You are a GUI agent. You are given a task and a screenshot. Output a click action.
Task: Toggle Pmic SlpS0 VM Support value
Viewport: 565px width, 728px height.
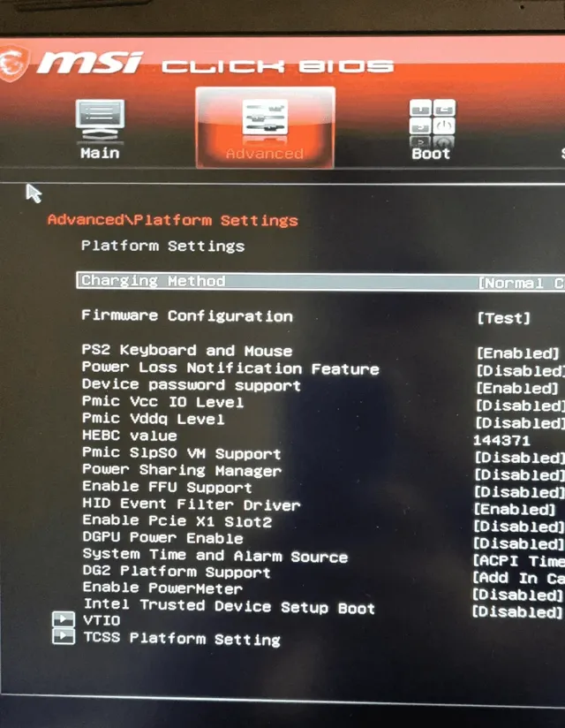coord(519,458)
